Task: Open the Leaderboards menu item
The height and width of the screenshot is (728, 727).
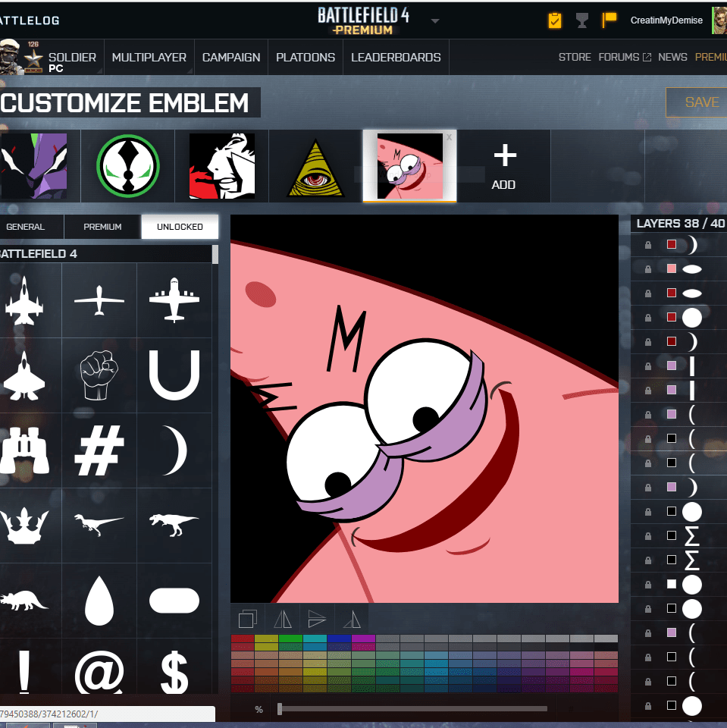Action: pos(396,57)
